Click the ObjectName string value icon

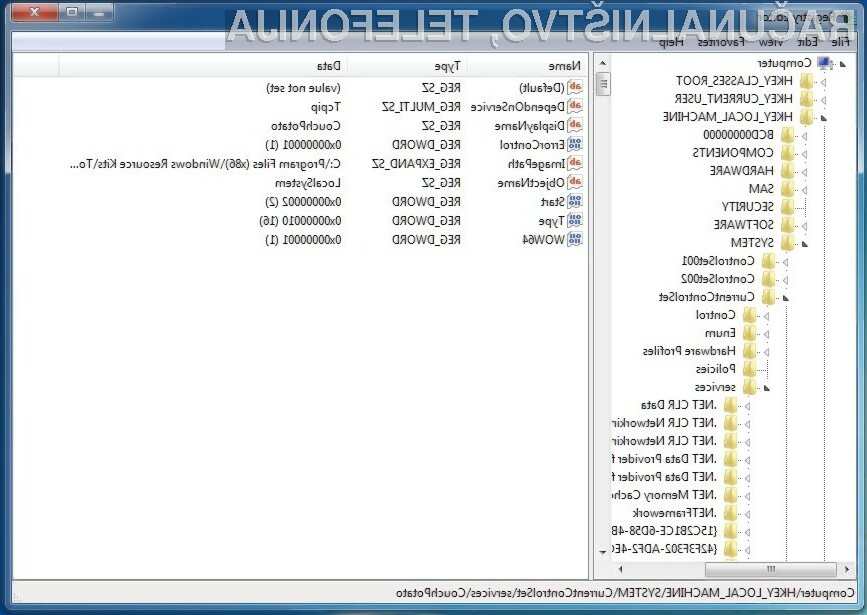575,182
